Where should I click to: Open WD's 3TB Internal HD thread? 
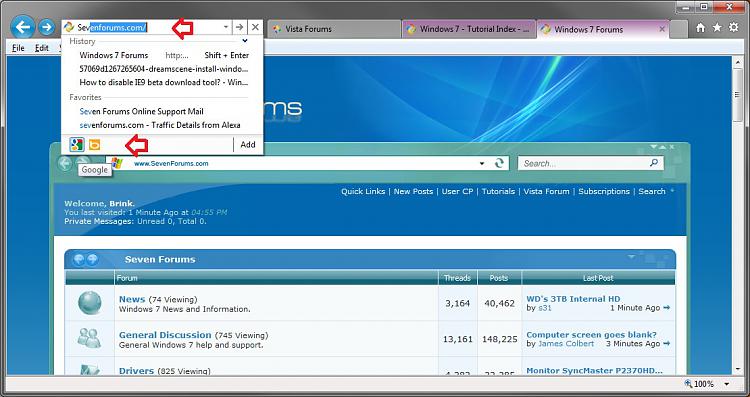[573, 299]
